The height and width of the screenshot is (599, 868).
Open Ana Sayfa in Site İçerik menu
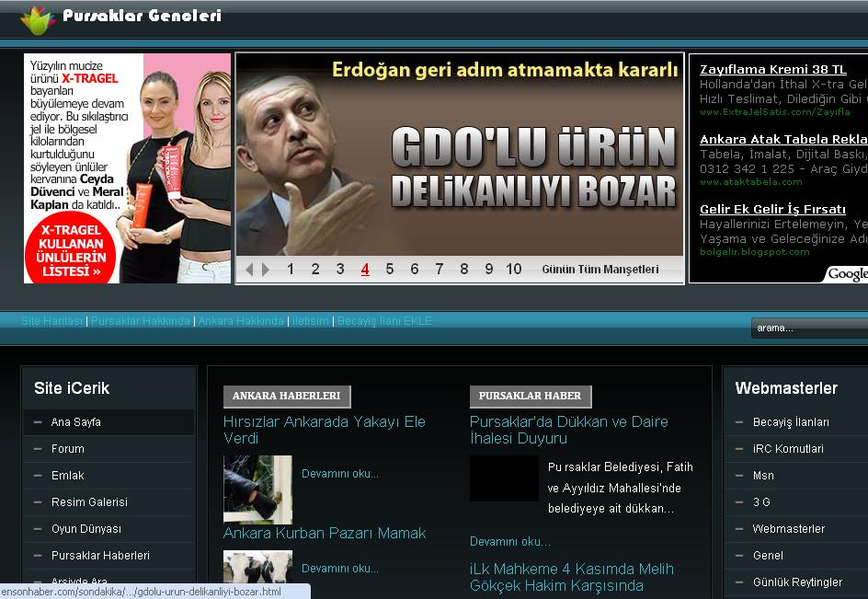[109, 422]
